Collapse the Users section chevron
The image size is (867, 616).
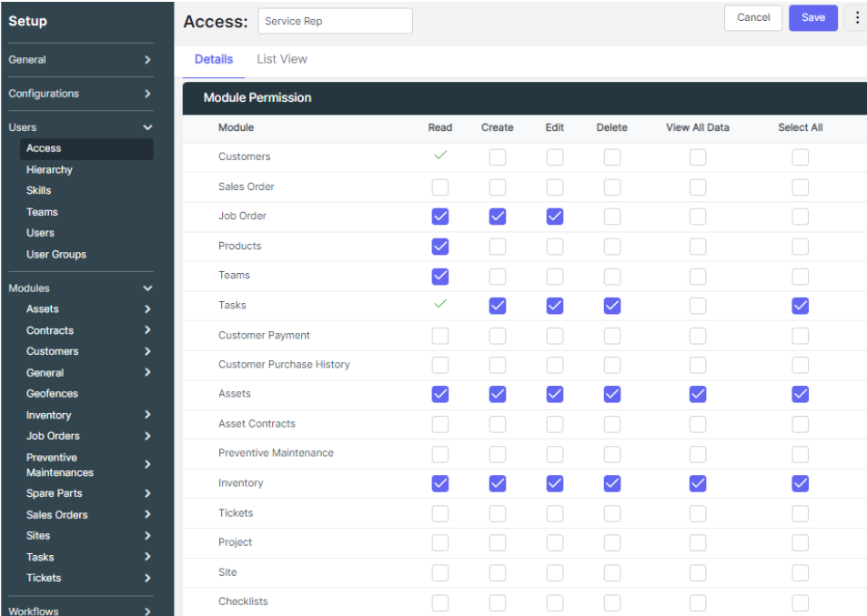point(147,127)
